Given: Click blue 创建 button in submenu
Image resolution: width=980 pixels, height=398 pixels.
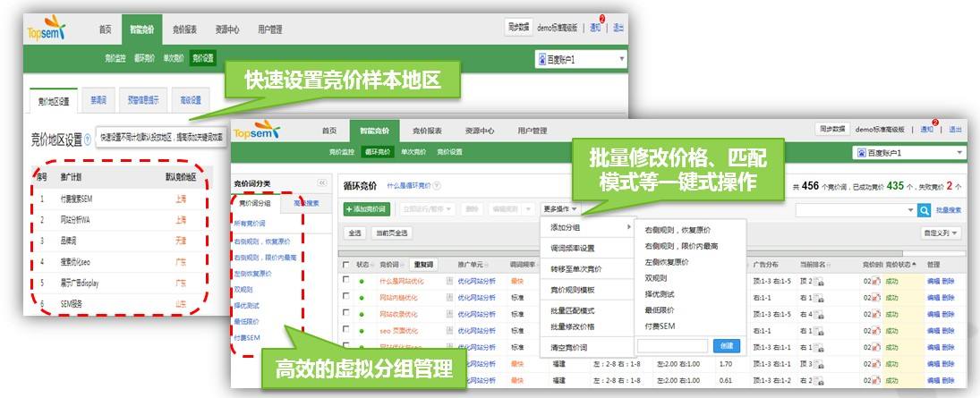Looking at the screenshot, I should point(726,345).
